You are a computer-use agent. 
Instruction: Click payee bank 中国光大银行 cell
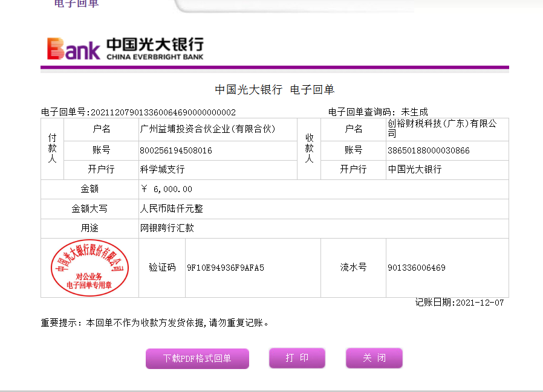click(x=447, y=170)
